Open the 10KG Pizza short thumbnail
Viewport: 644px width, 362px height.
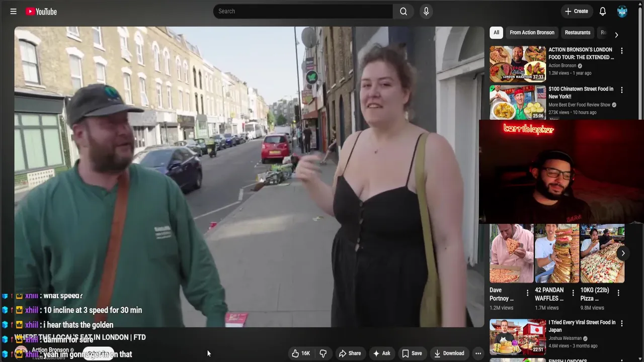click(602, 253)
